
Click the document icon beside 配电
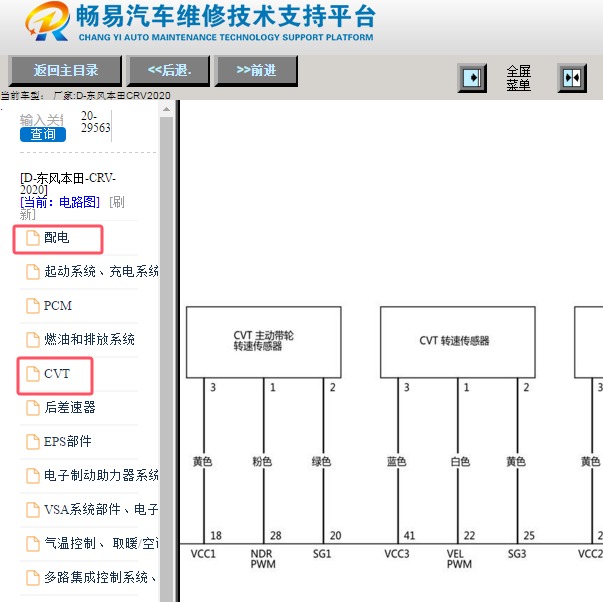pos(33,238)
